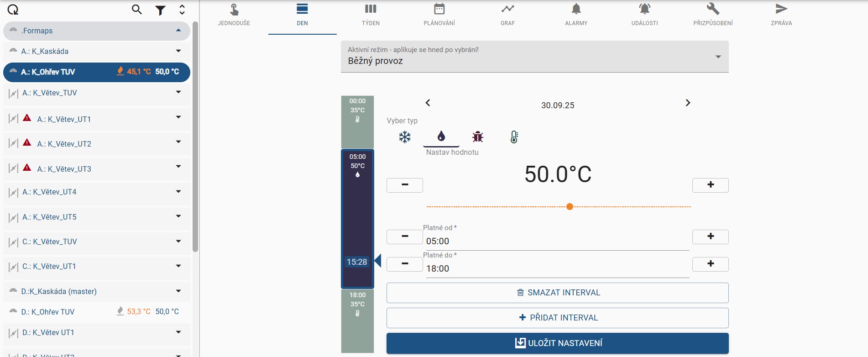Go to previous day arrow
The image size is (868, 357).
click(428, 103)
